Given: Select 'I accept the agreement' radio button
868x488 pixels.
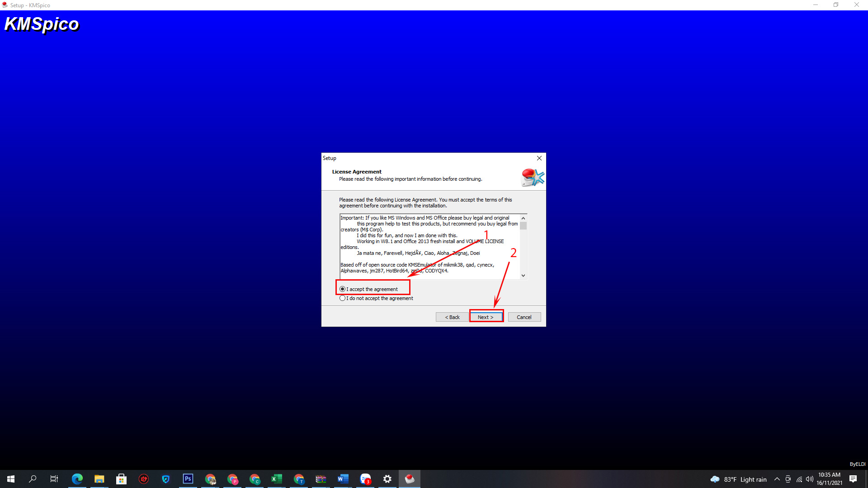Looking at the screenshot, I should pos(342,289).
